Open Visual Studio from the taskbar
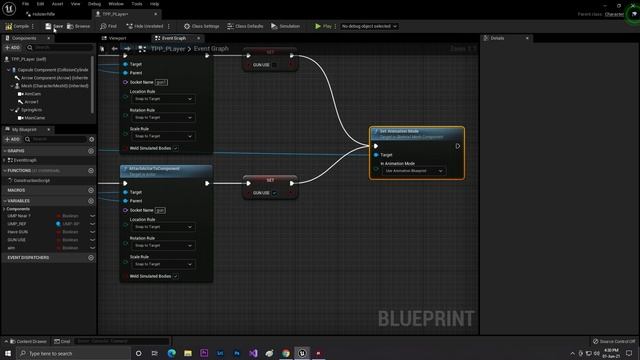640x360 pixels. (x=253, y=353)
